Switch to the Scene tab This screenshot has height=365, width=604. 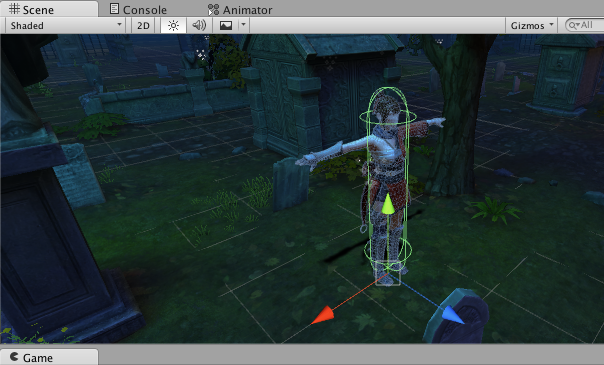pos(49,9)
